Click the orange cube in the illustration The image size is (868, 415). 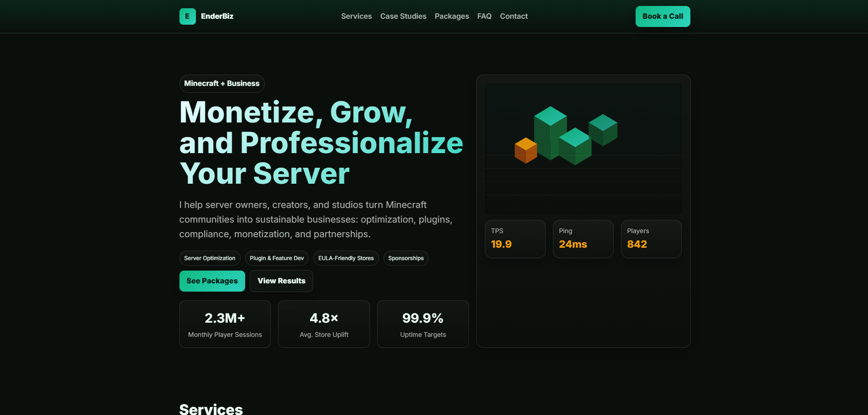[526, 150]
